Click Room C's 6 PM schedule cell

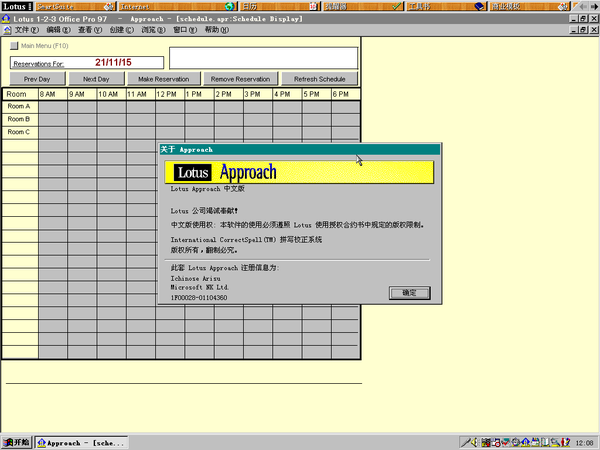coord(346,132)
